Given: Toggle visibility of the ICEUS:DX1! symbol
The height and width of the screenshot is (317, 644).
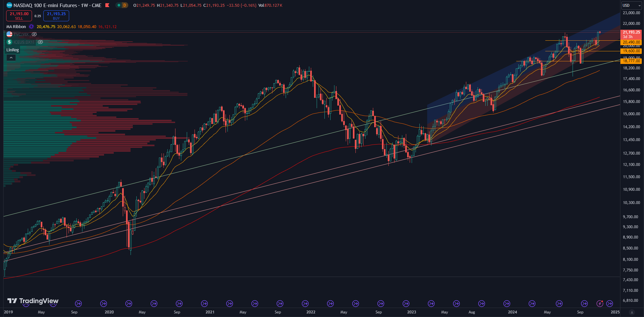Looking at the screenshot, I should click(x=40, y=42).
